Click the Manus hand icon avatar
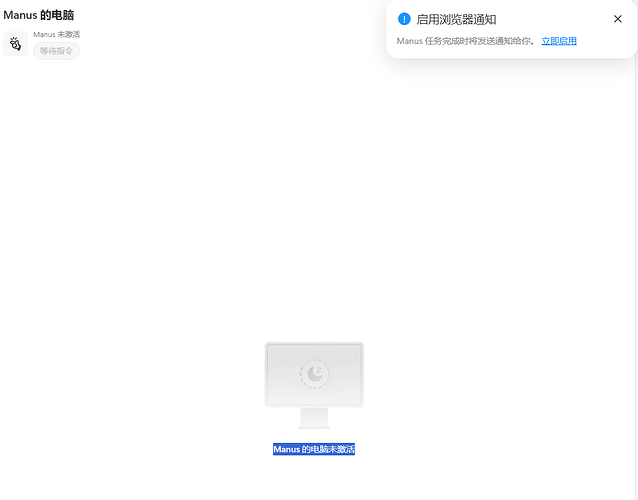 [15, 44]
